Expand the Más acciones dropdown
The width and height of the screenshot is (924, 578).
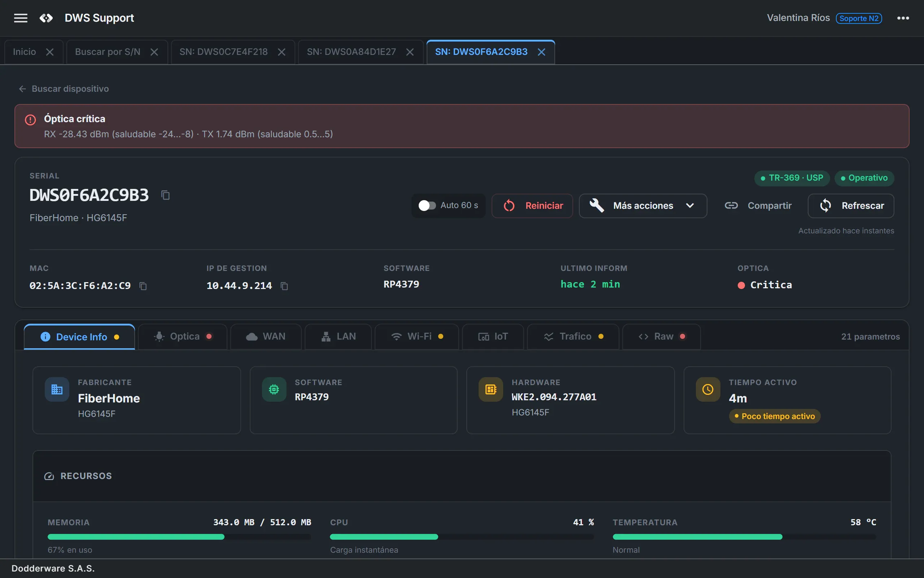click(643, 206)
